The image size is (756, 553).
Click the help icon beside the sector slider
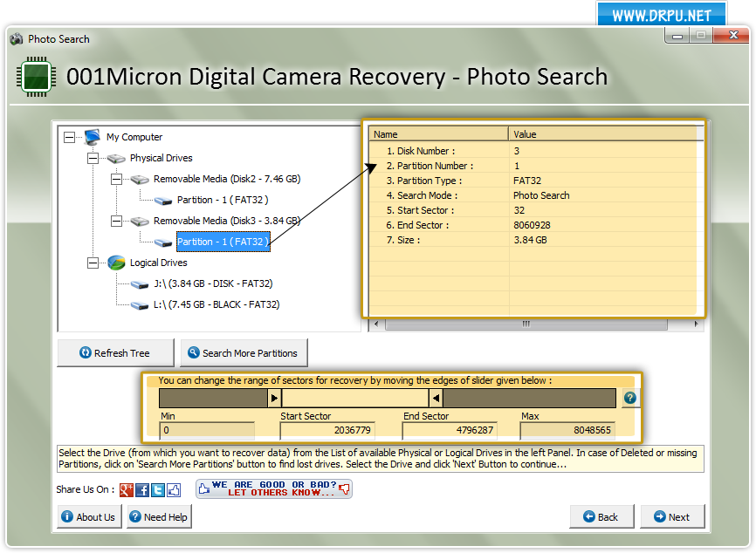[x=629, y=398]
